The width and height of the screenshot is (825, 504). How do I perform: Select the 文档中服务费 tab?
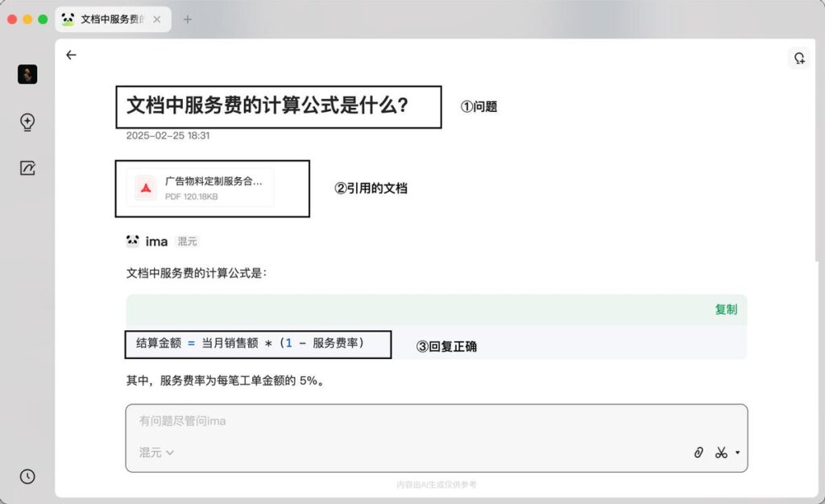(x=109, y=19)
